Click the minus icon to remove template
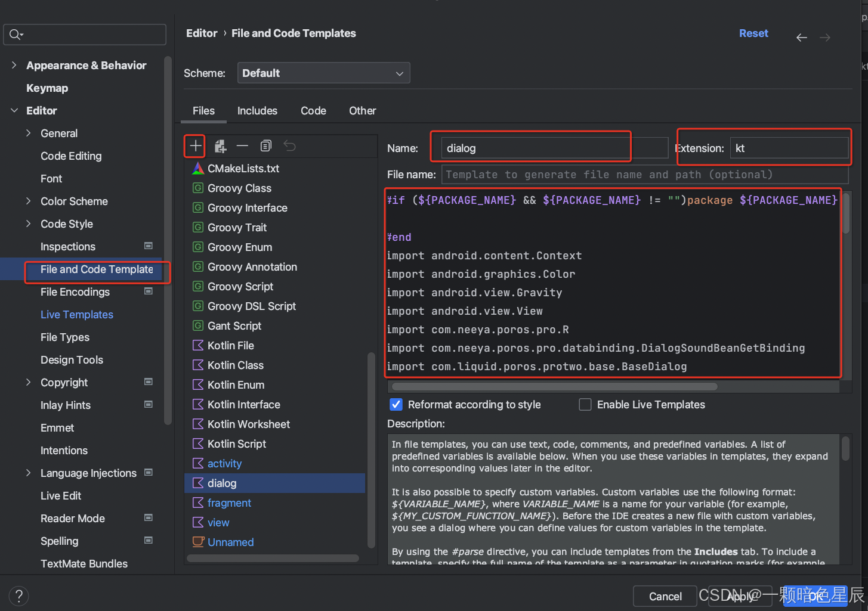The height and width of the screenshot is (611, 868). (x=242, y=146)
